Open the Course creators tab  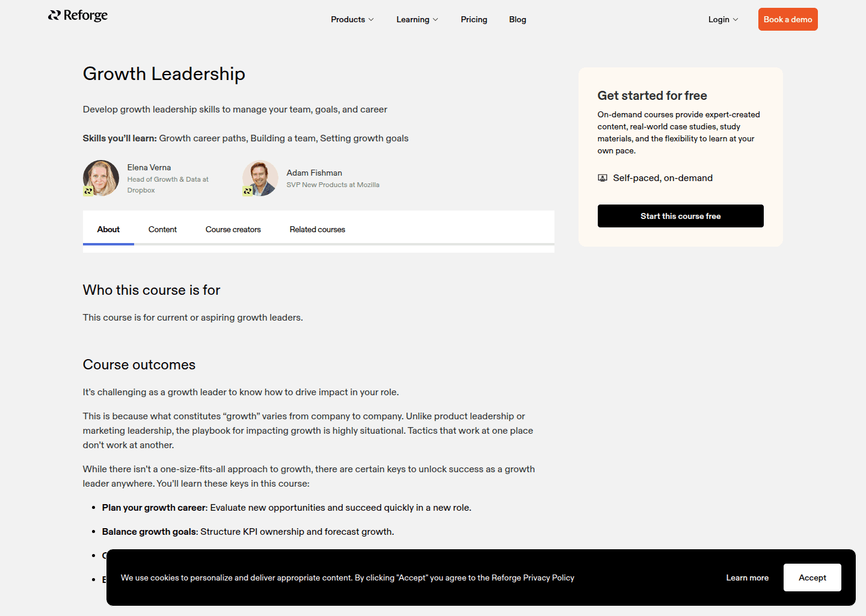[x=233, y=229]
